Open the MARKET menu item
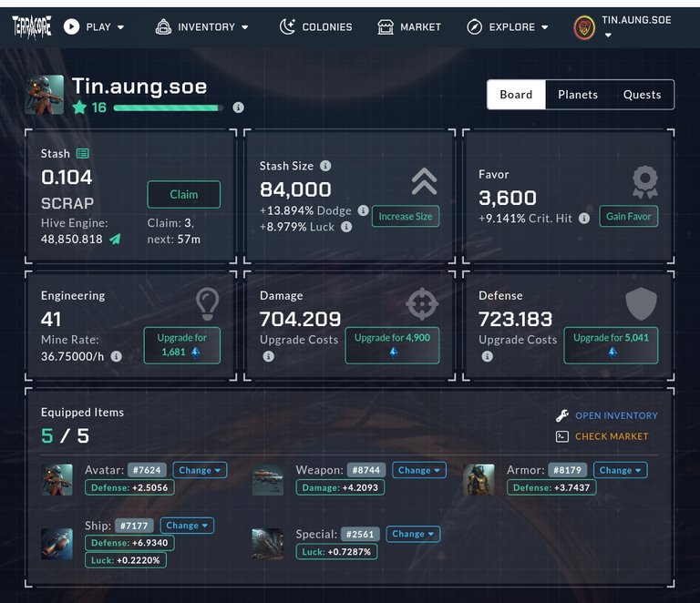This screenshot has height=603, width=700. coord(420,26)
